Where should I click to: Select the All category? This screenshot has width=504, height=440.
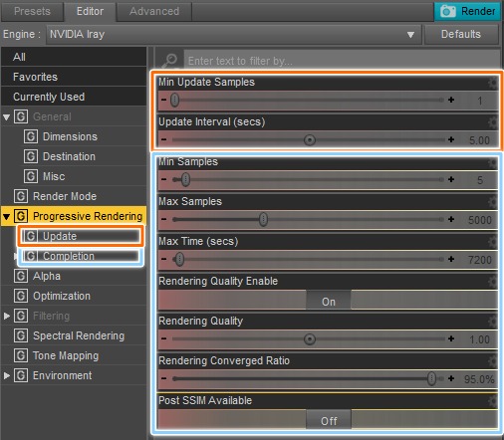74,57
